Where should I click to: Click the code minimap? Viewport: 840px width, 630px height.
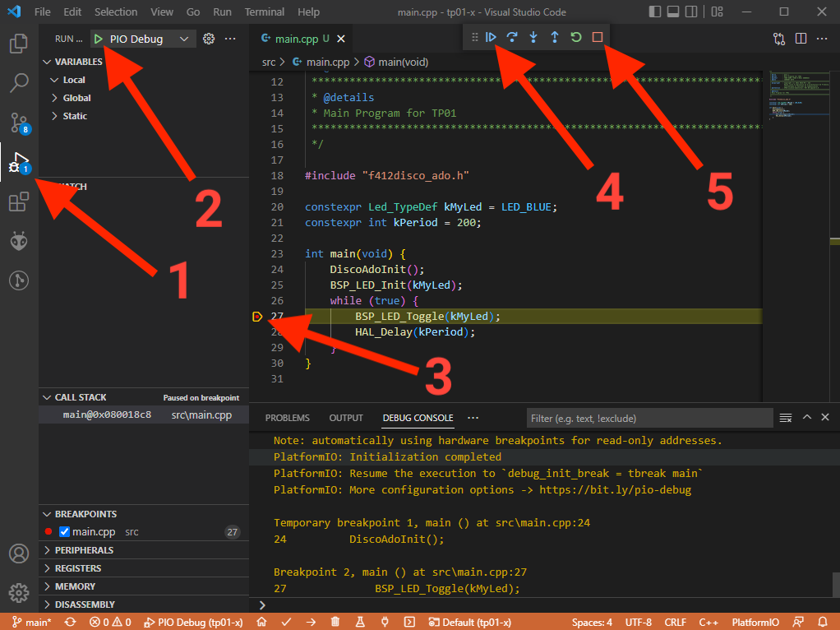pyautogui.click(x=798, y=96)
